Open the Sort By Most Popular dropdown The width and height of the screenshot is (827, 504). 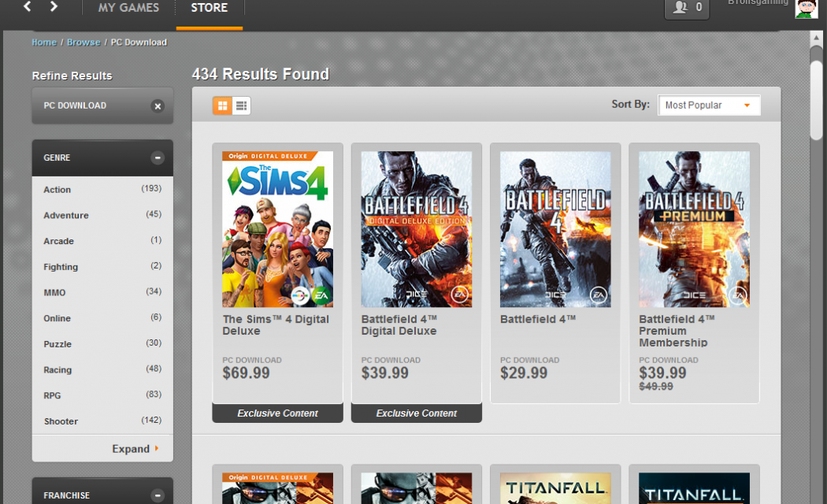tap(709, 105)
